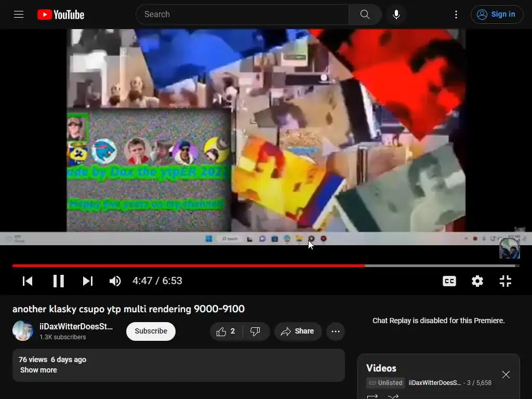The image size is (532, 399).
Task: Close the Videos playlist panel
Action: (x=506, y=374)
